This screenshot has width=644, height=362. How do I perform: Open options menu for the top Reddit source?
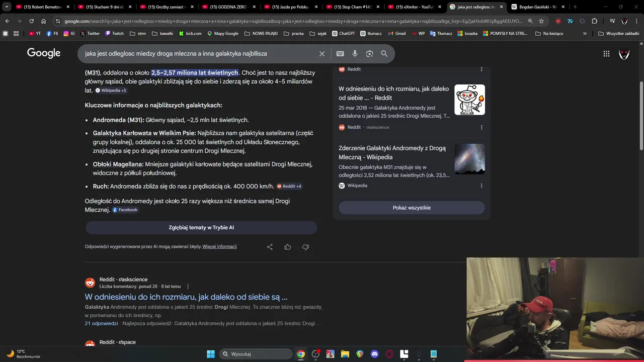pyautogui.click(x=481, y=69)
